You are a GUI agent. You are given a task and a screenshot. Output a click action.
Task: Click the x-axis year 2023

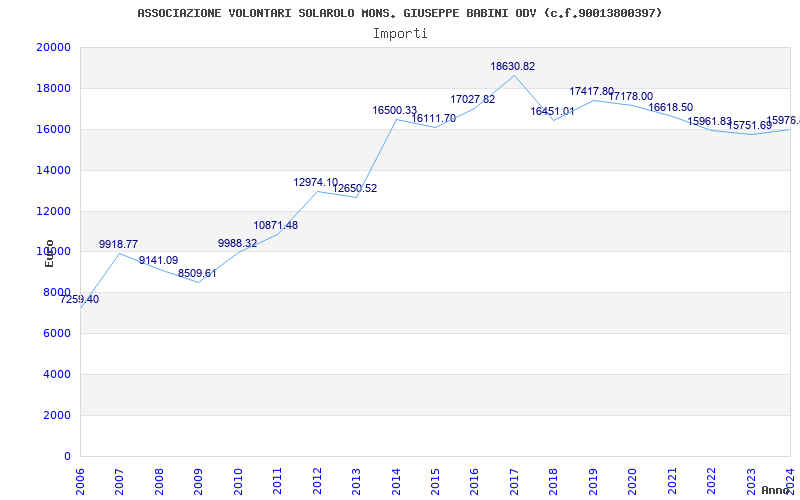tap(751, 481)
